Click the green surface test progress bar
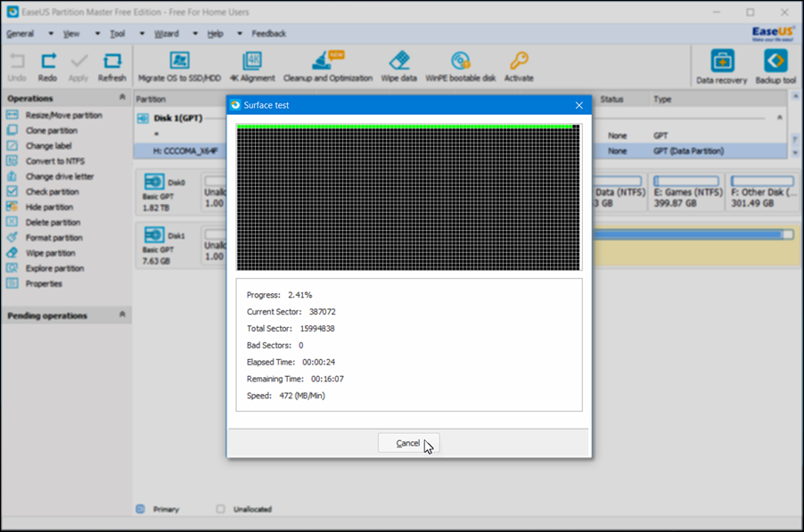This screenshot has height=532, width=804. point(405,126)
